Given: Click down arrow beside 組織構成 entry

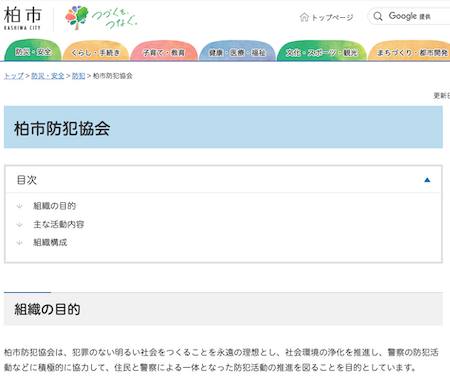Looking at the screenshot, I should (x=19, y=242).
